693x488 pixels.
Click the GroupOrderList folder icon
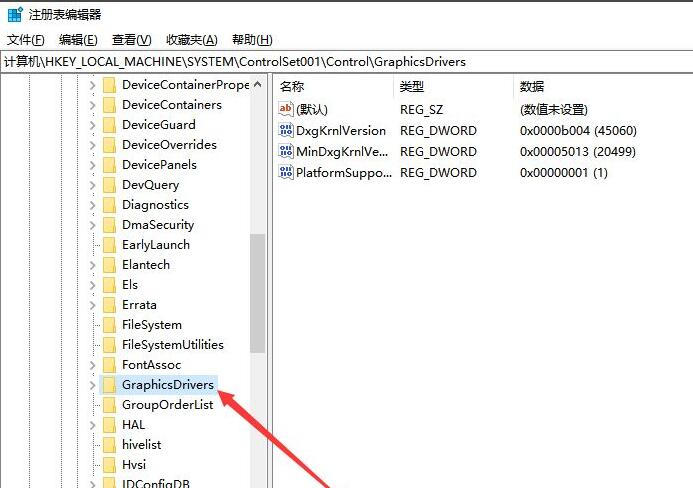click(x=109, y=405)
